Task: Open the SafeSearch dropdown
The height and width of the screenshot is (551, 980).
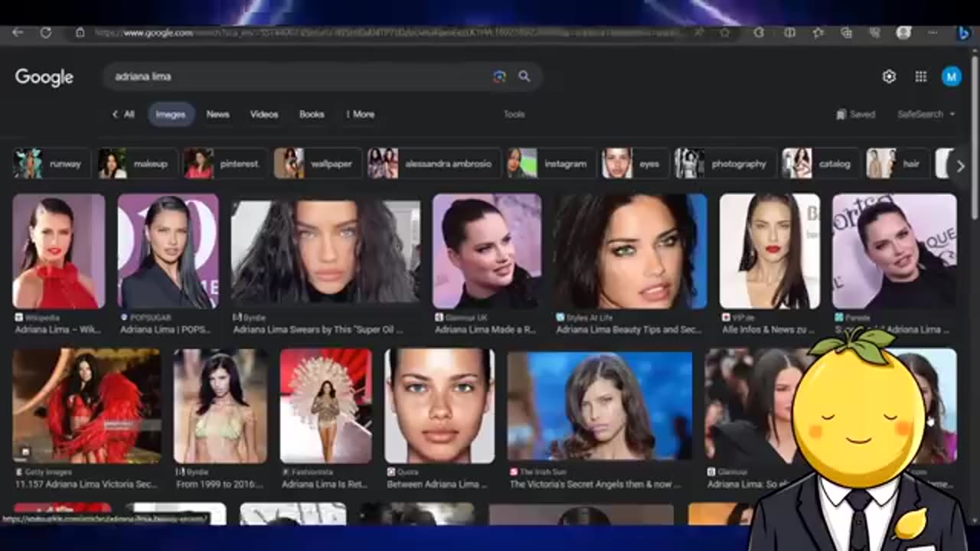Action: [x=926, y=114]
